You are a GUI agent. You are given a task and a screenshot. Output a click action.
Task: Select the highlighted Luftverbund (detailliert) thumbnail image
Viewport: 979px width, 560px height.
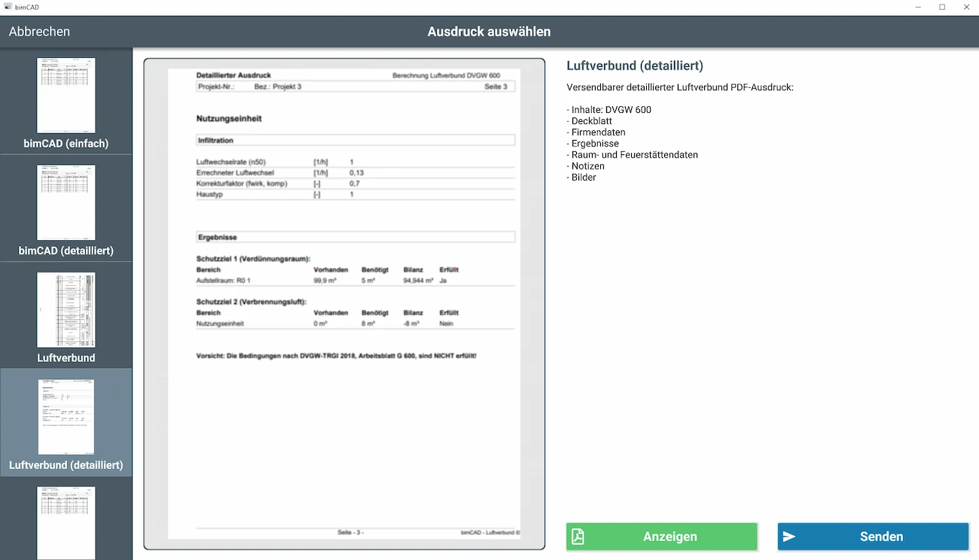(66, 417)
